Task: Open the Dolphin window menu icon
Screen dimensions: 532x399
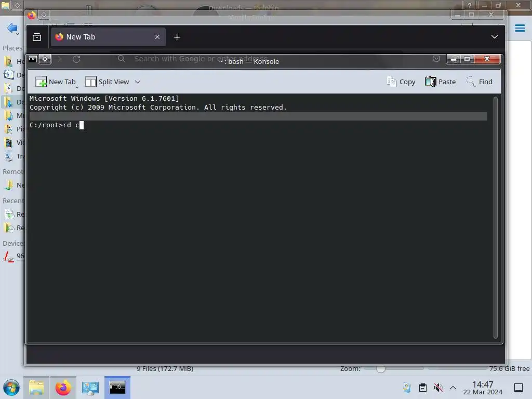Action: (x=5, y=5)
